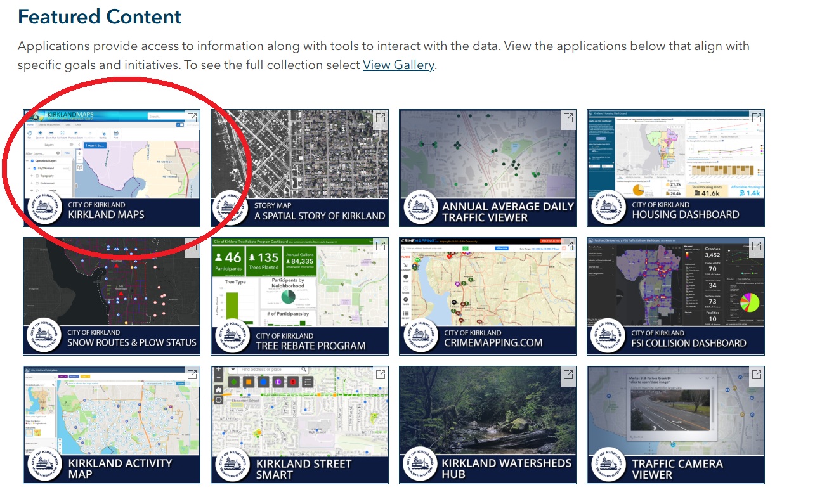Open external-link icon on Spatial Story of Kirkland tile

[x=380, y=118]
